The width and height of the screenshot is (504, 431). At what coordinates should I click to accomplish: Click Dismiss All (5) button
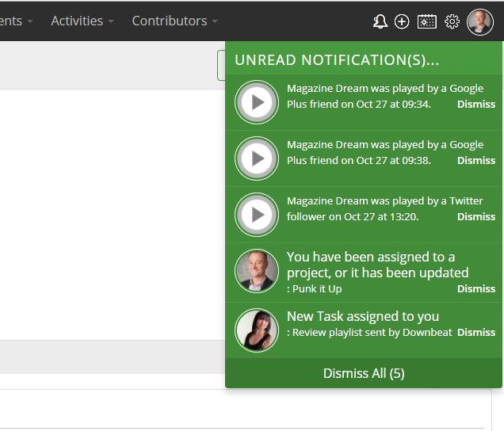[364, 373]
